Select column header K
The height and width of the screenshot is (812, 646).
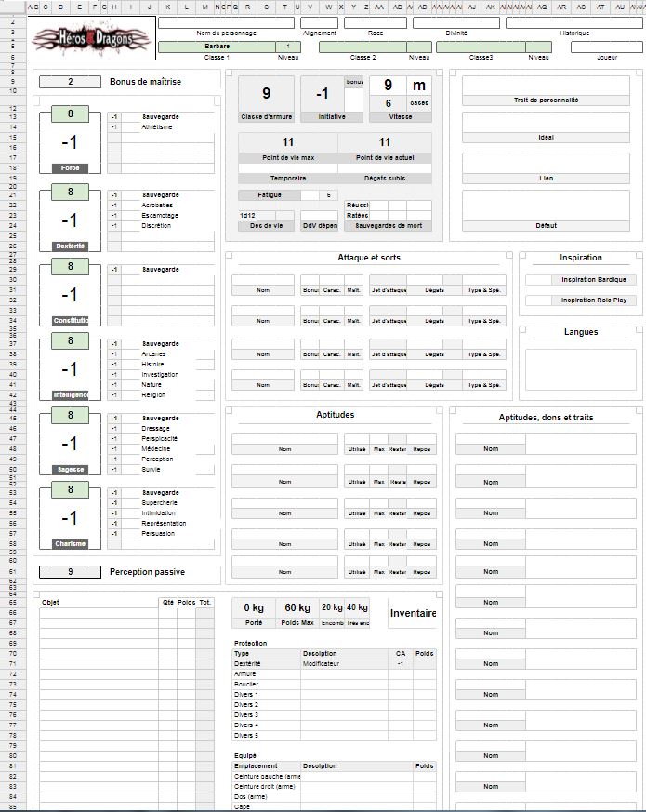tap(168, 7)
